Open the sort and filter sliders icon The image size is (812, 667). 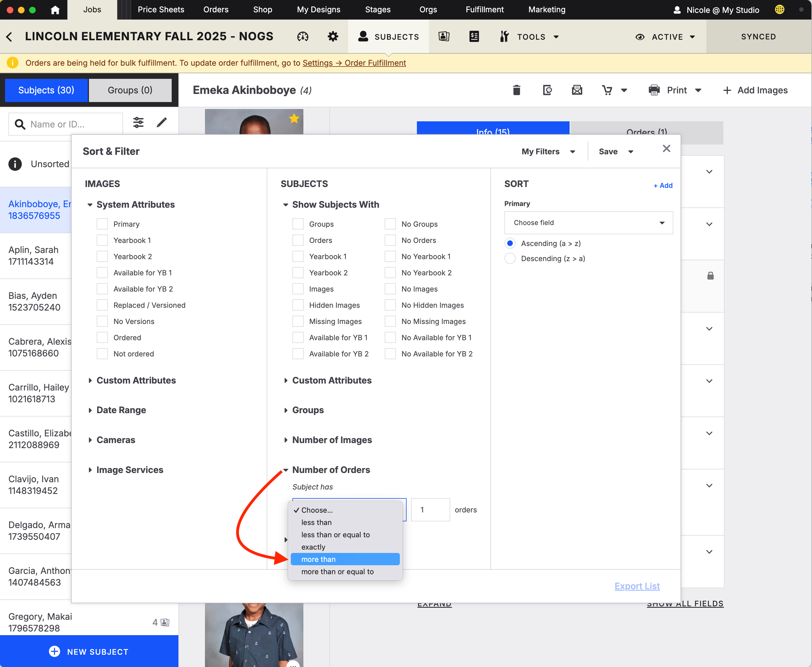point(138,123)
